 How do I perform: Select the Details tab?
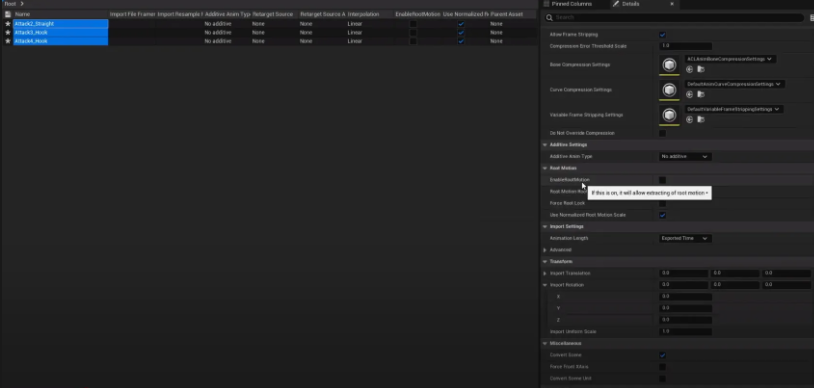click(631, 4)
